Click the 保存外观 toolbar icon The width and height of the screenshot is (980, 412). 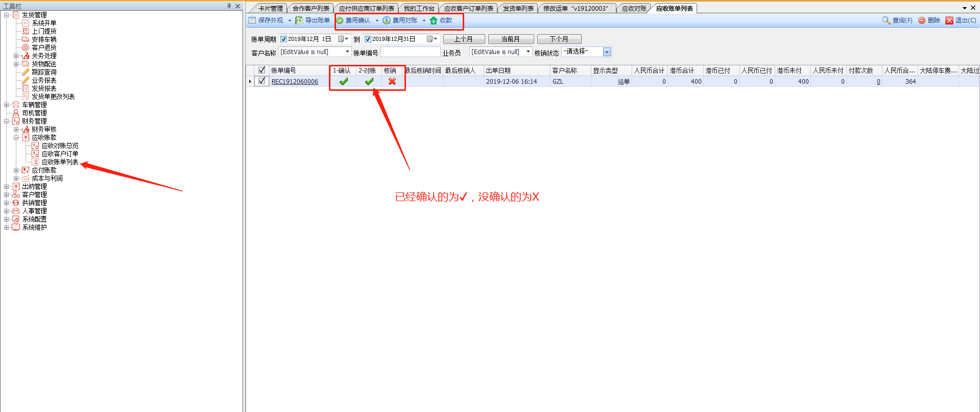pos(252,20)
